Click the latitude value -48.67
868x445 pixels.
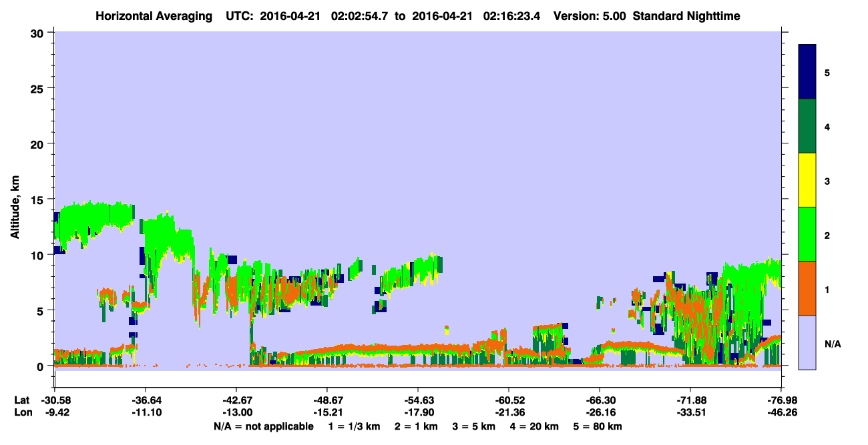click(327, 400)
